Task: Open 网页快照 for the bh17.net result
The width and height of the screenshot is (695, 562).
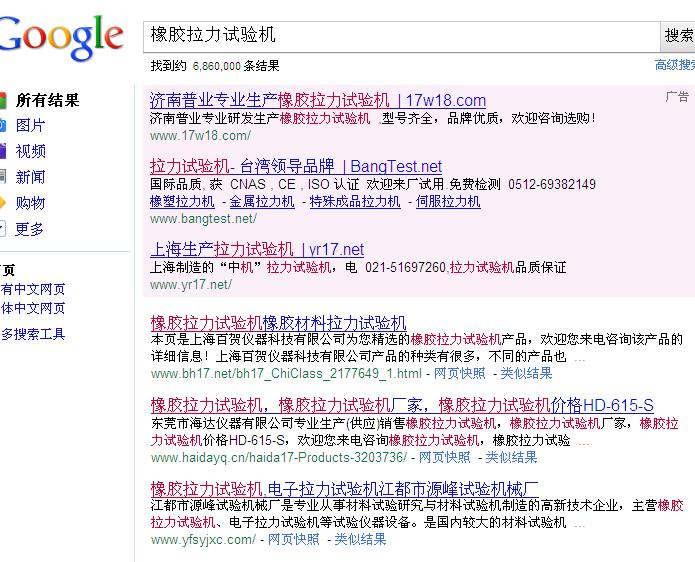Action: click(x=460, y=373)
